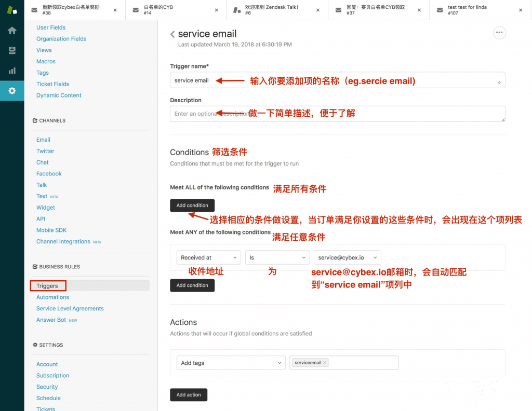Open Ticket Fields link

(x=52, y=84)
